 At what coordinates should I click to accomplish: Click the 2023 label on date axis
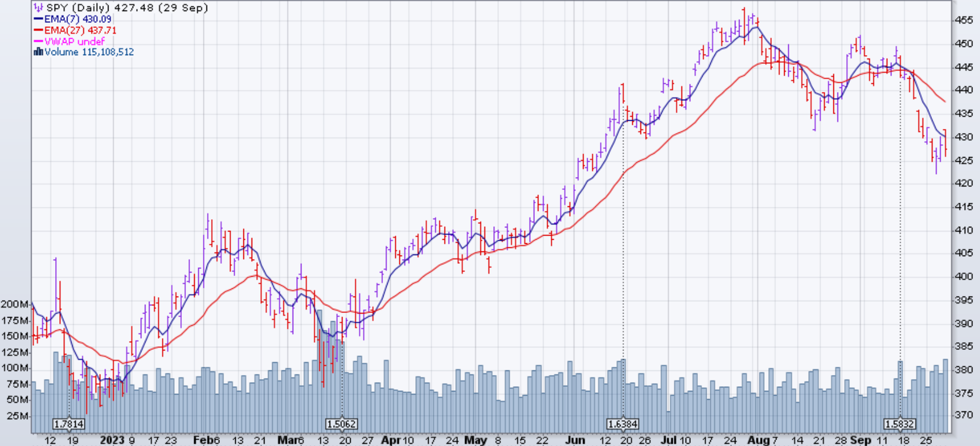click(112, 440)
